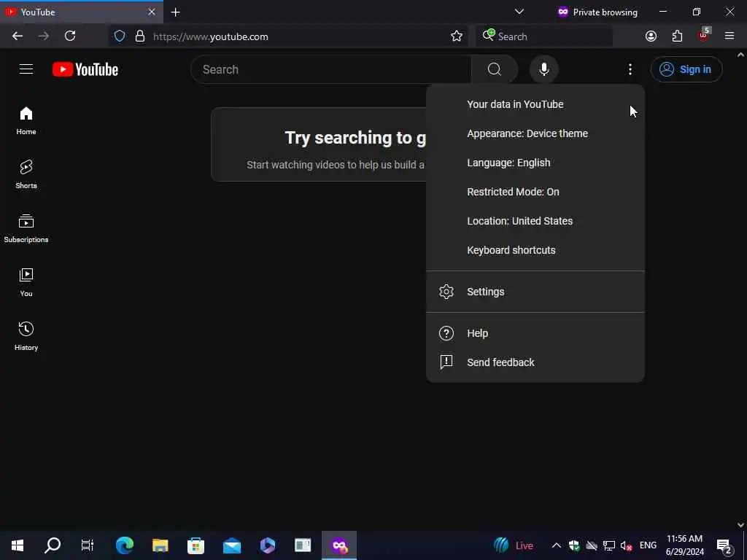Image resolution: width=747 pixels, height=560 pixels.
Task: Open Microsoft Store from the taskbar
Action: 196,545
